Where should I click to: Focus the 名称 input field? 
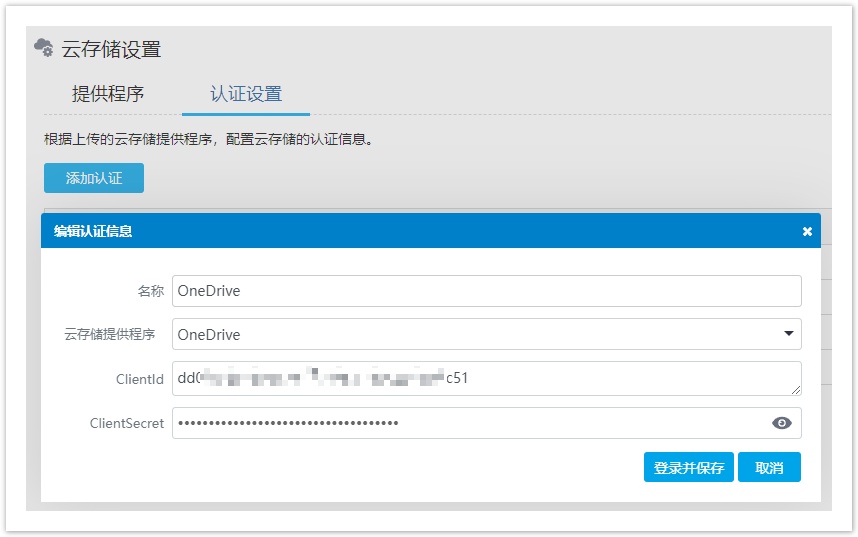(x=486, y=291)
